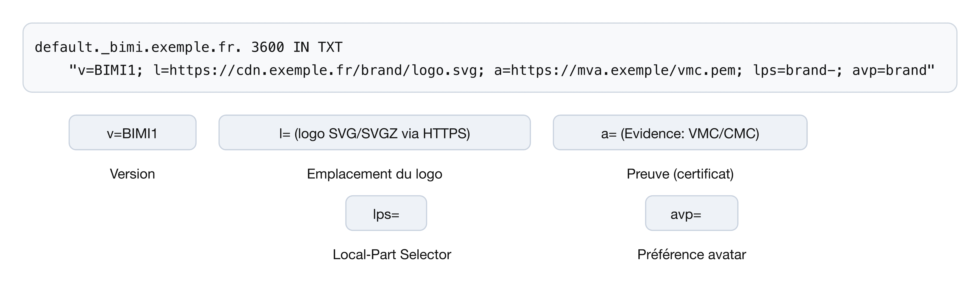The width and height of the screenshot is (980, 288).
Task: Select the Préférence avatar label
Action: [691, 255]
